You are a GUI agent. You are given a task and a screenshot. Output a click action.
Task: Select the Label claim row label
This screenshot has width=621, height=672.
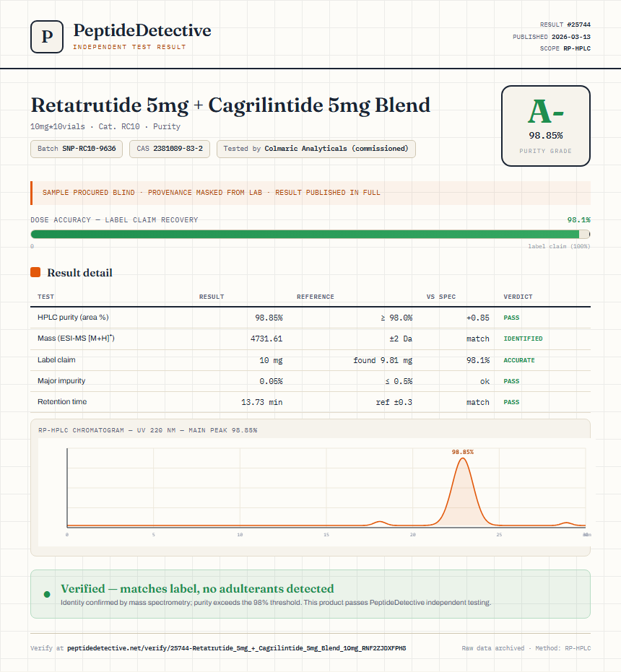coord(56,359)
